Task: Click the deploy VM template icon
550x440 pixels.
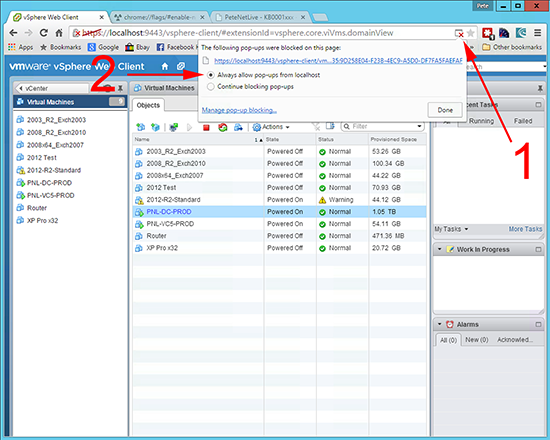Action: point(155,127)
